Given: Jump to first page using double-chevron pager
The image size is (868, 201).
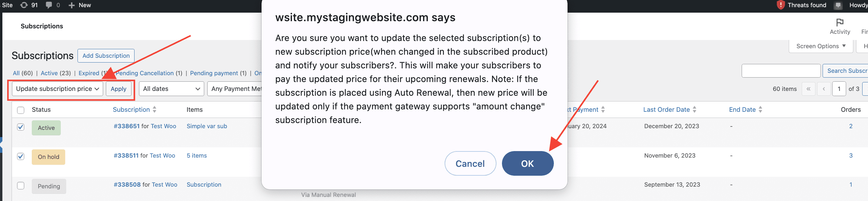Looking at the screenshot, I should (809, 89).
